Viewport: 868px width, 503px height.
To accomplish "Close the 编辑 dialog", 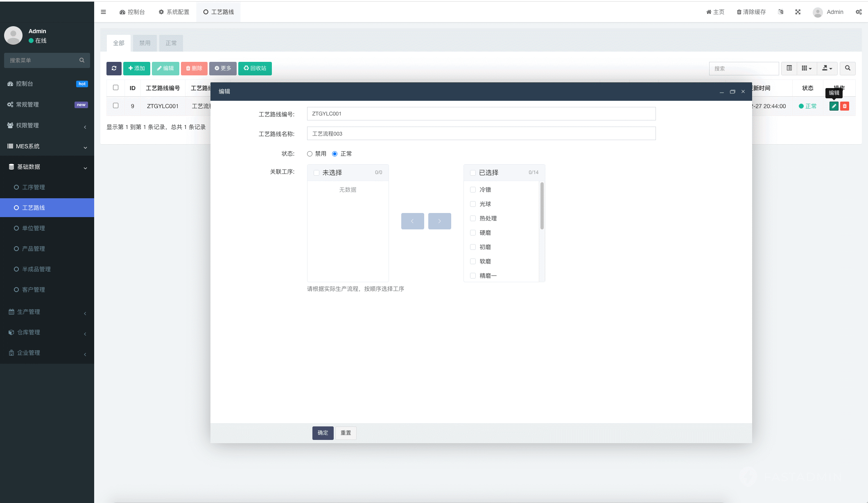I will pyautogui.click(x=743, y=92).
